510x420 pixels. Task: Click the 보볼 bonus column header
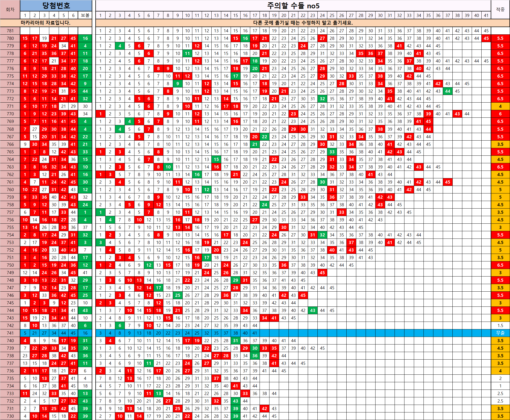(x=85, y=15)
